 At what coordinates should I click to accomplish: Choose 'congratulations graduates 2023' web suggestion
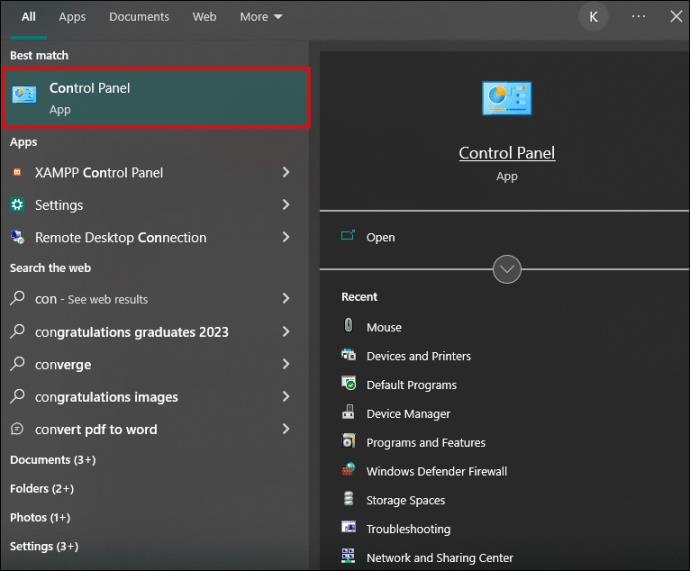pyautogui.click(x=132, y=332)
